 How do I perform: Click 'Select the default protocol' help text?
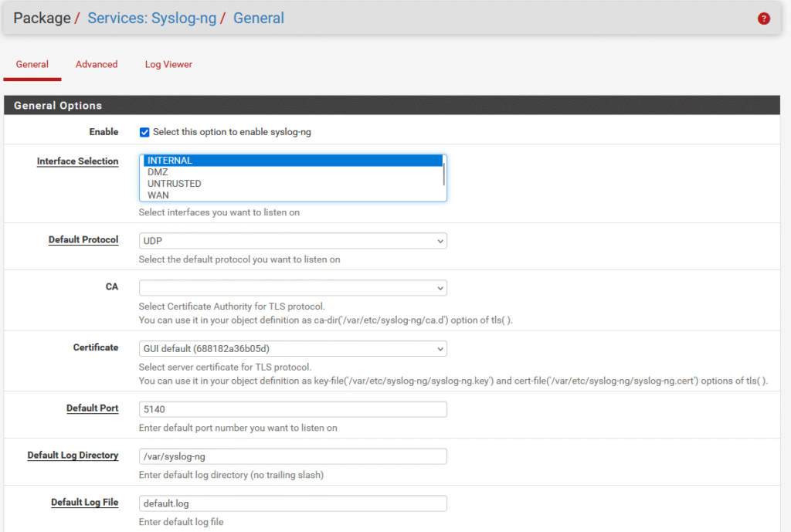tap(239, 259)
